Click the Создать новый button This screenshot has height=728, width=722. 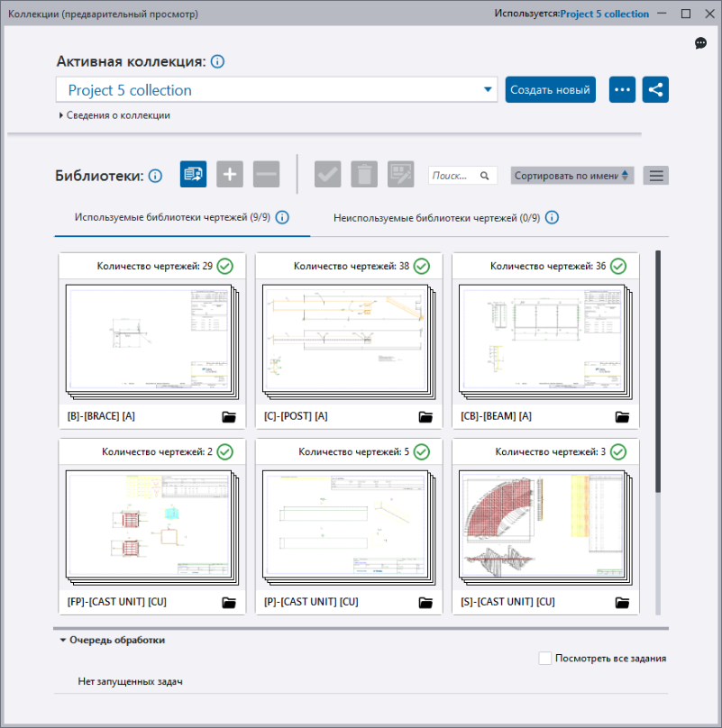tap(550, 89)
